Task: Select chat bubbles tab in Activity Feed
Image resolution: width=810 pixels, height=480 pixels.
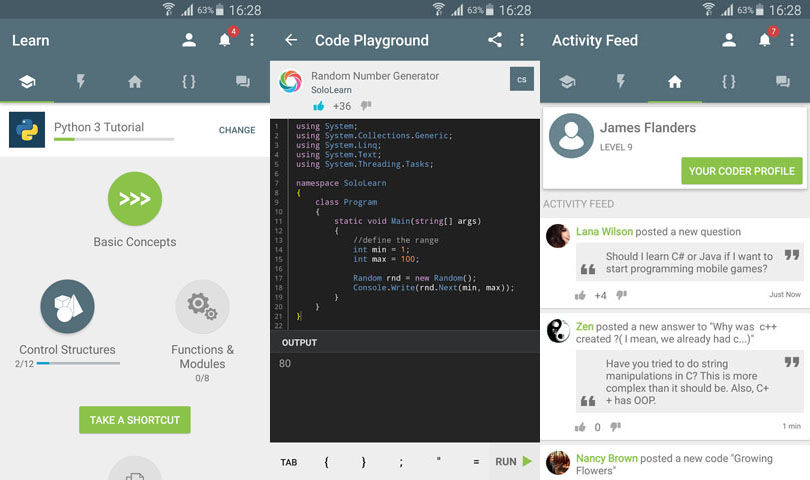Action: point(783,82)
